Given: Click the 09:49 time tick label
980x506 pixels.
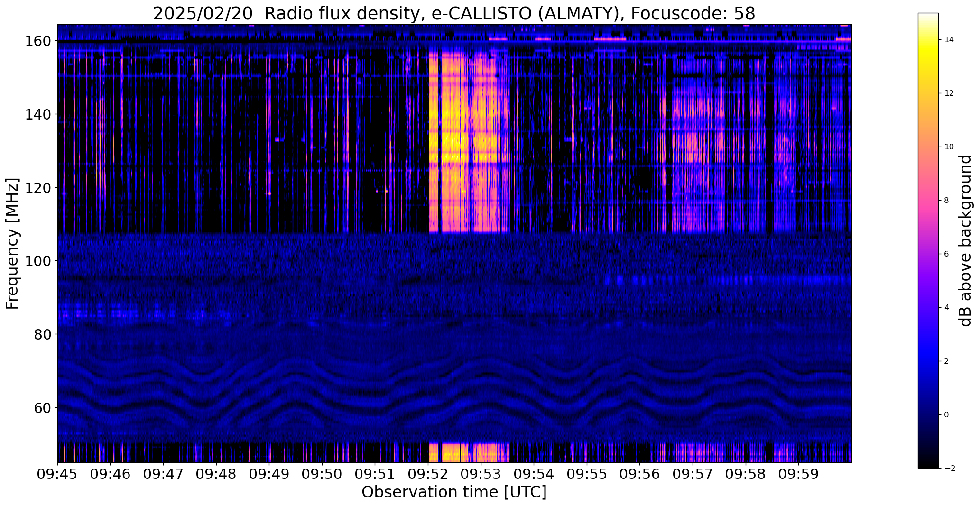Looking at the screenshot, I should [269, 474].
